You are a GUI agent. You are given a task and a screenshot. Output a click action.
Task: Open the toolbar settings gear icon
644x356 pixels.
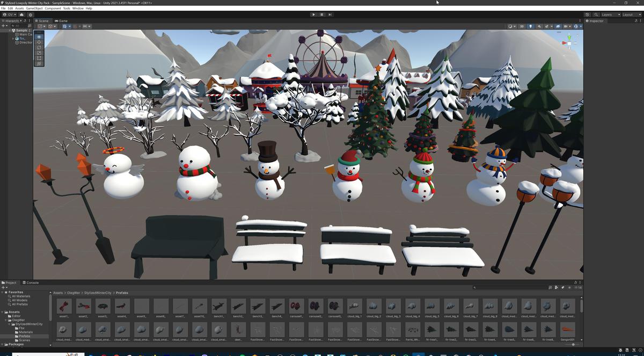click(x=31, y=14)
